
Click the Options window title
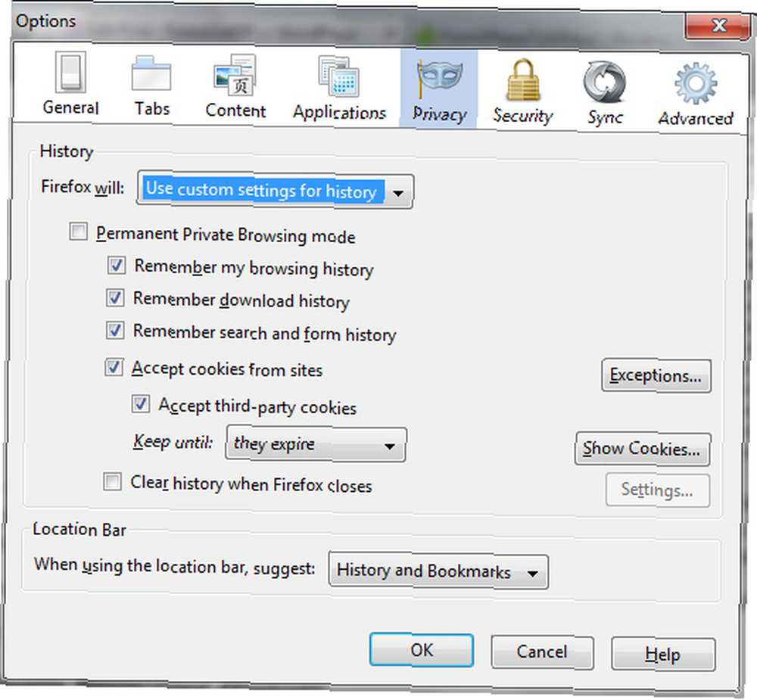[x=46, y=21]
